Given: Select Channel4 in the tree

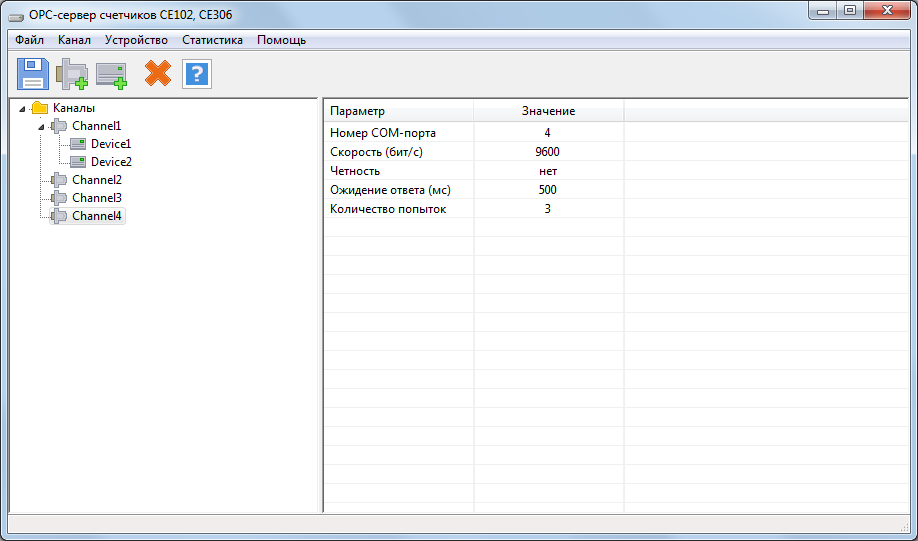Looking at the screenshot, I should (97, 216).
